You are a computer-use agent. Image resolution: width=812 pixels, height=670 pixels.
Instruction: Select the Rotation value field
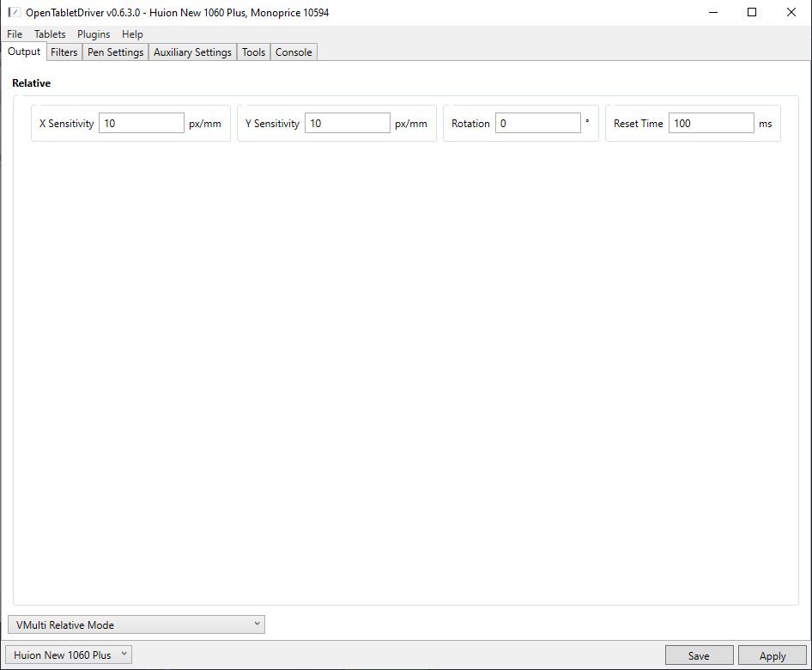point(537,122)
